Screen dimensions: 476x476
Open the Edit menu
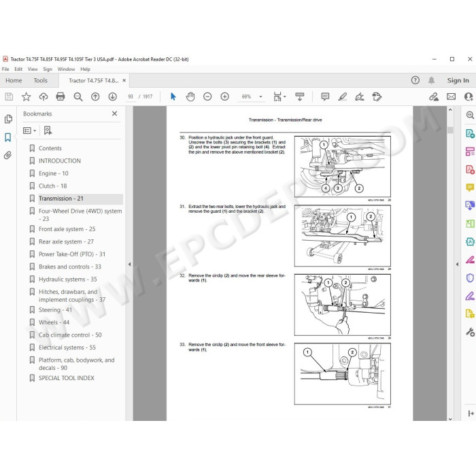click(18, 69)
